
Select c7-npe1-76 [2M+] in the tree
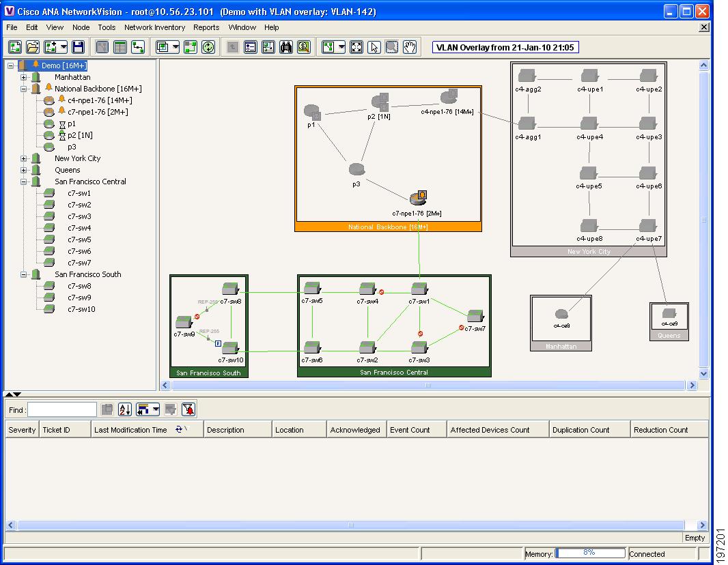(x=98, y=112)
